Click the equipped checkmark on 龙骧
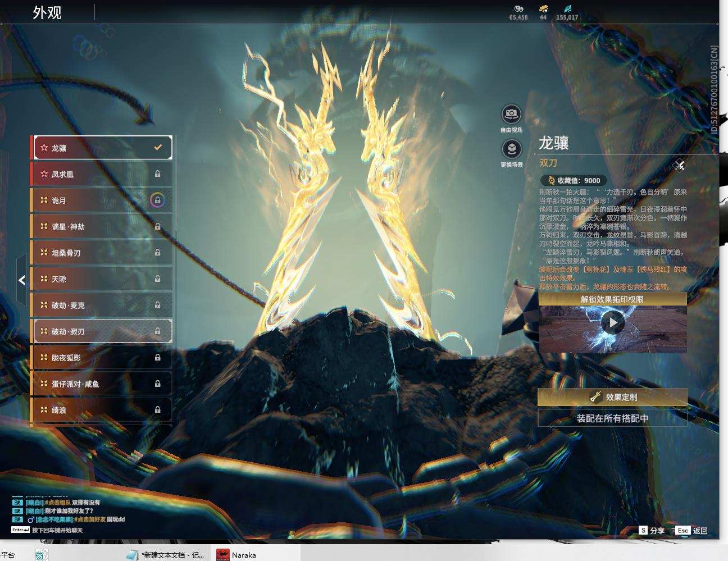Viewport: 728px width, 561px height. [158, 147]
